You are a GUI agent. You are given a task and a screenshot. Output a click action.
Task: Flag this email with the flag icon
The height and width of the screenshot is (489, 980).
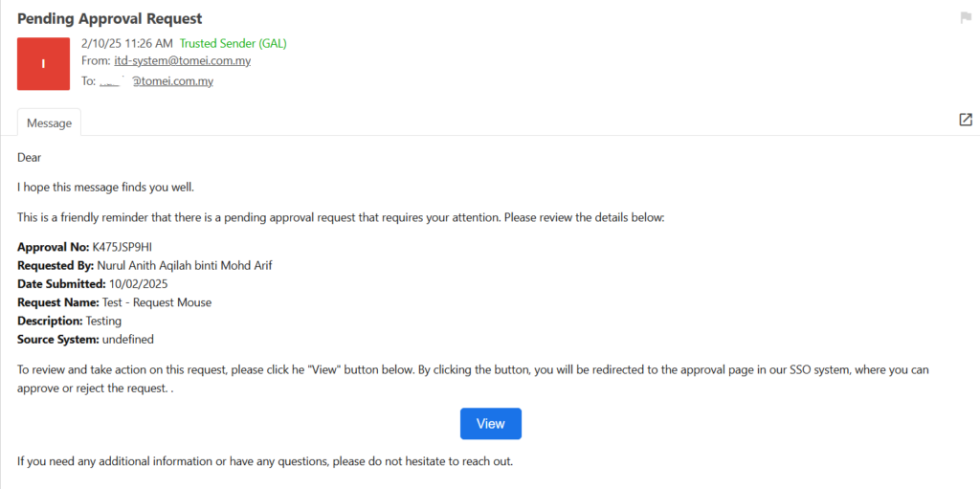coord(966,18)
